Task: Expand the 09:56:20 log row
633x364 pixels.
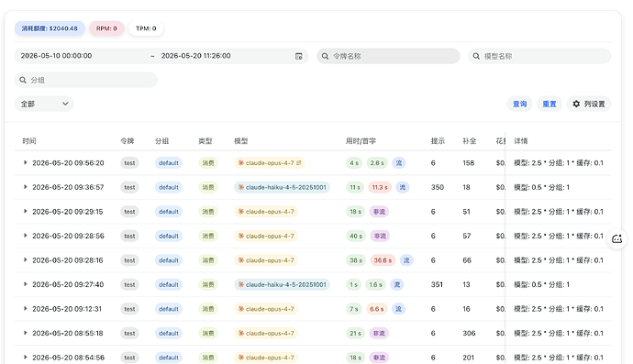Action: [x=25, y=162]
